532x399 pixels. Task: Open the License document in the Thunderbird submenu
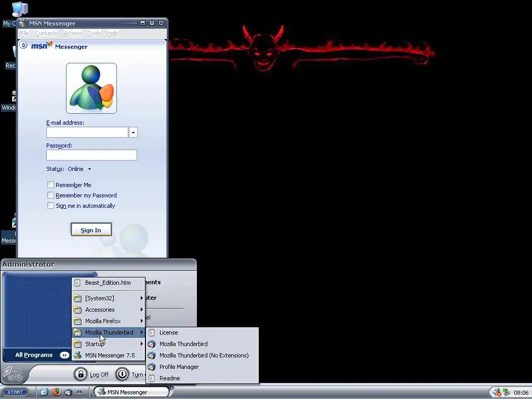(x=202, y=332)
